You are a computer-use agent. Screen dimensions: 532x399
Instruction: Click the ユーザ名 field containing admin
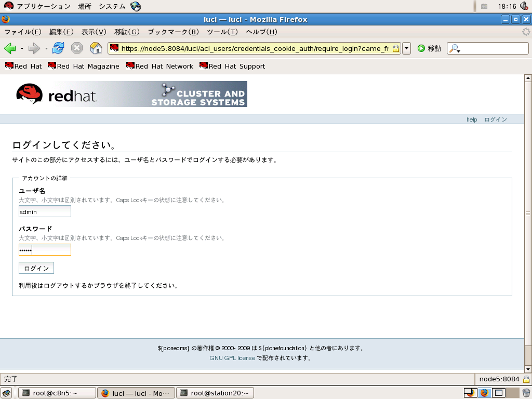45,211
